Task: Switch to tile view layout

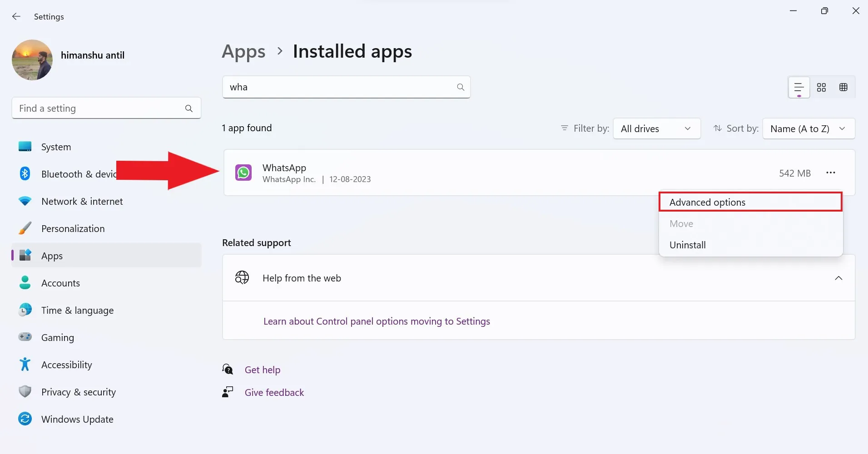Action: pyautogui.click(x=821, y=87)
